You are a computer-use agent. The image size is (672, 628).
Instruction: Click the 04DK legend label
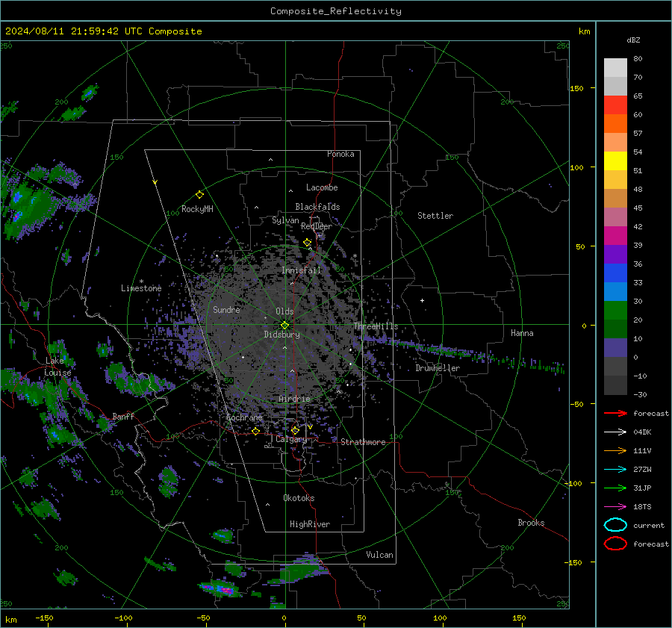point(642,432)
